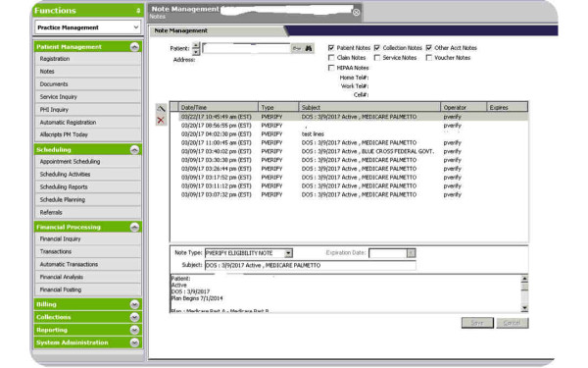Close the Note Management tab with X icon
This screenshot has height=368, width=588.
tap(357, 12)
